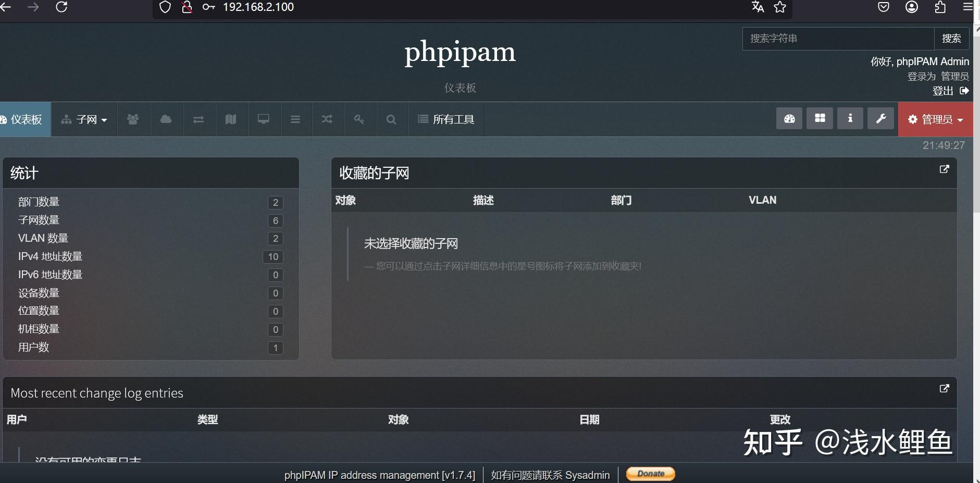Open the Subnets (子网) network tree icon
980x483 pixels.
(x=66, y=119)
